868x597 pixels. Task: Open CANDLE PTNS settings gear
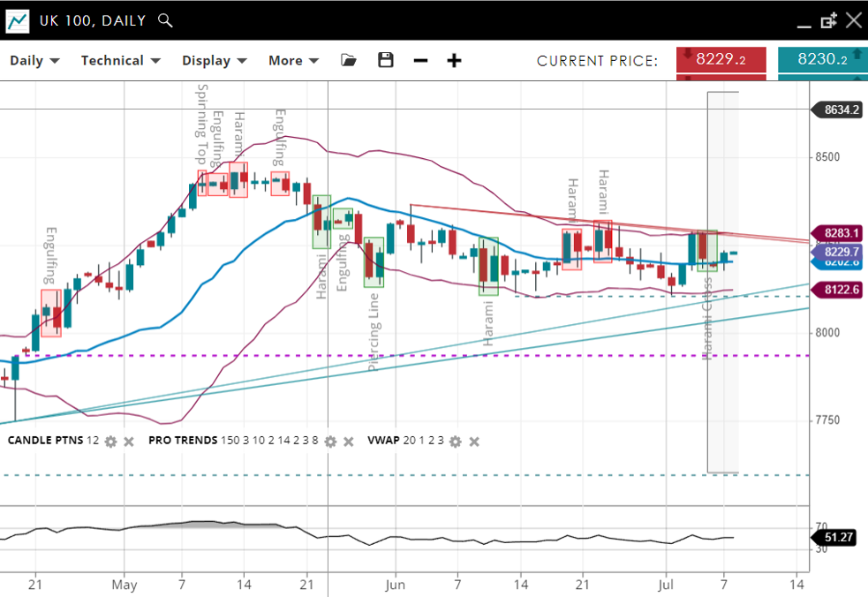pyautogui.click(x=110, y=441)
